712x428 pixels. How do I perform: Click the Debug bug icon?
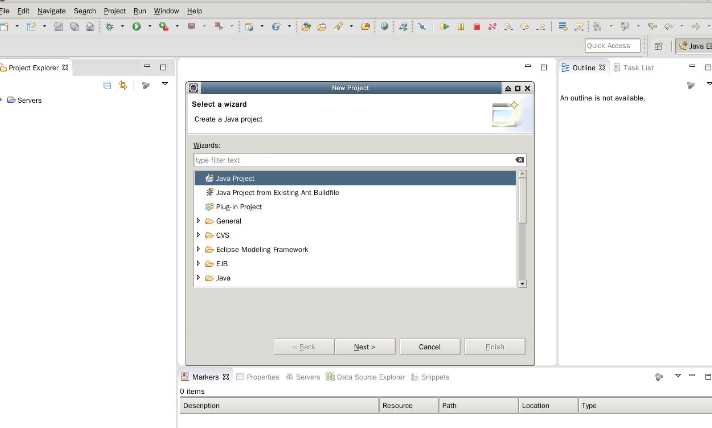[x=109, y=27]
